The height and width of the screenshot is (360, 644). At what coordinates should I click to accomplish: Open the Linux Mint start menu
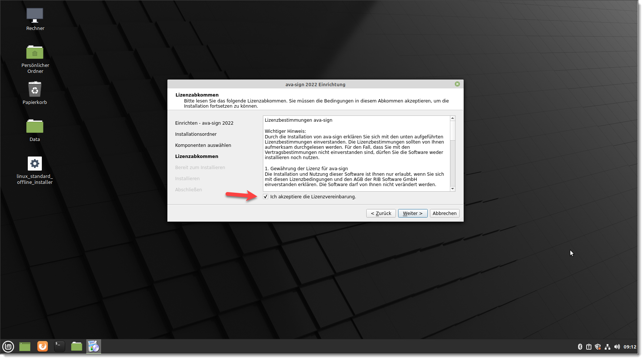[x=8, y=347]
